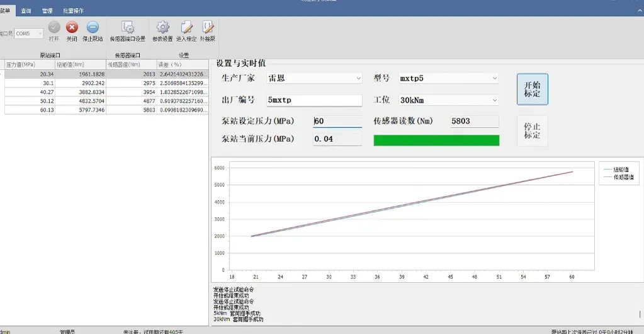Select the 外接泵 external pump icon

208,28
